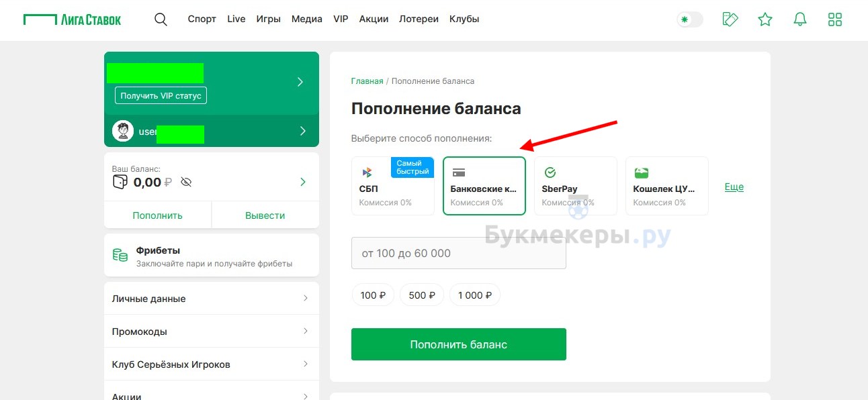Toggle the light/dark theme switch
The image size is (868, 400).
tap(690, 19)
